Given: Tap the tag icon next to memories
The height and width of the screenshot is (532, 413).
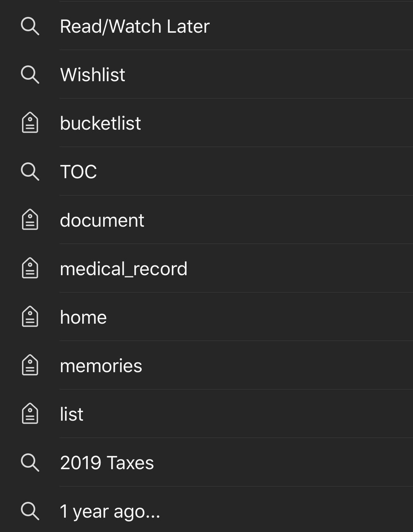Looking at the screenshot, I should tap(30, 365).
